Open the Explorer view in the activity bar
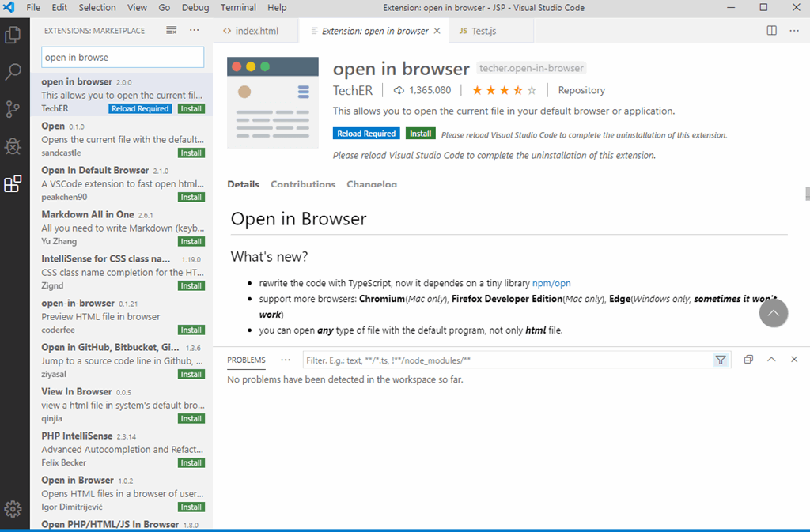810x532 pixels. click(12, 35)
